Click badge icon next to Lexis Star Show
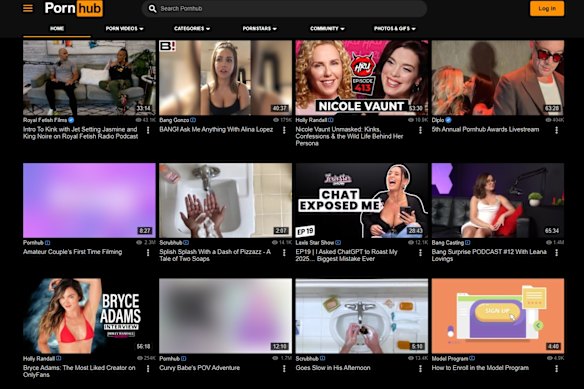 pos(338,243)
